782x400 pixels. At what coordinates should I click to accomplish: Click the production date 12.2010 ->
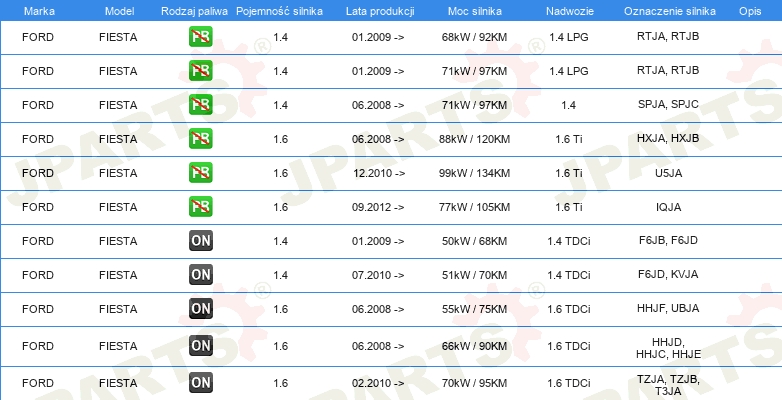pos(378,173)
